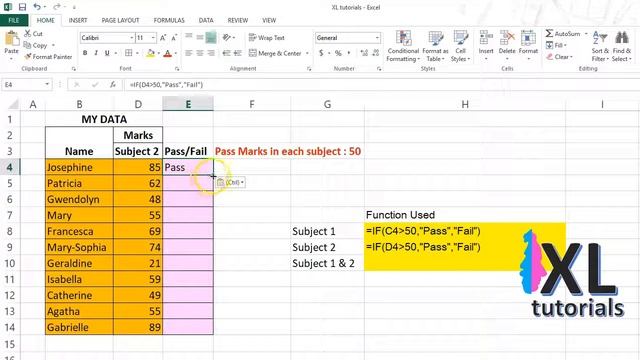Open the Font group dialog launcher
640x360 pixels.
click(x=177, y=69)
